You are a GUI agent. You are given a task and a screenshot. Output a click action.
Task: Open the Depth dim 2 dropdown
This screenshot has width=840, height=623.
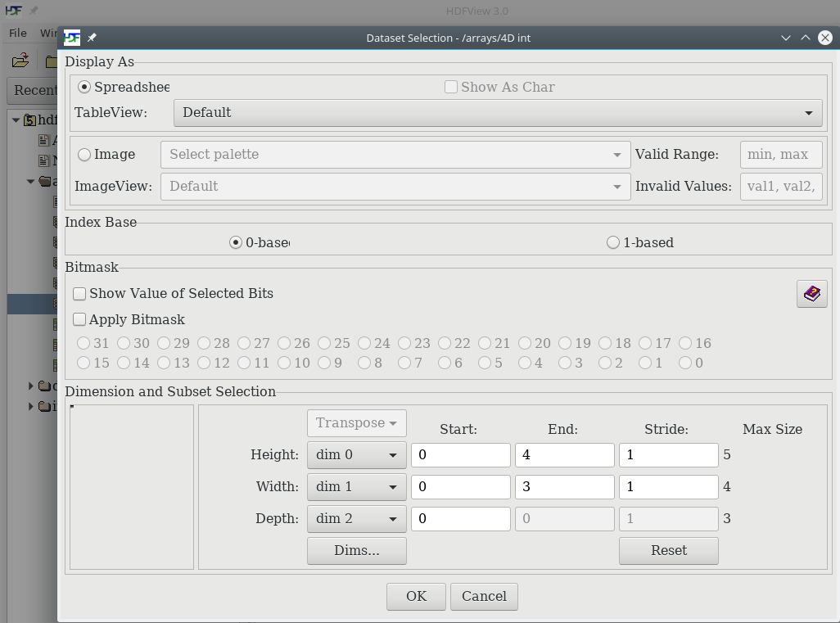click(x=357, y=518)
